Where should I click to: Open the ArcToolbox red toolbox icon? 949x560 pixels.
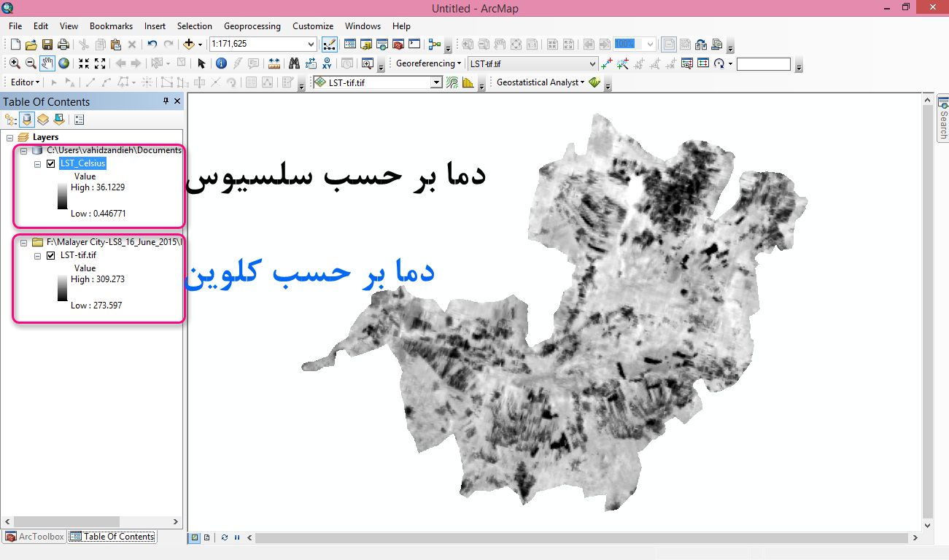pyautogui.click(x=398, y=44)
